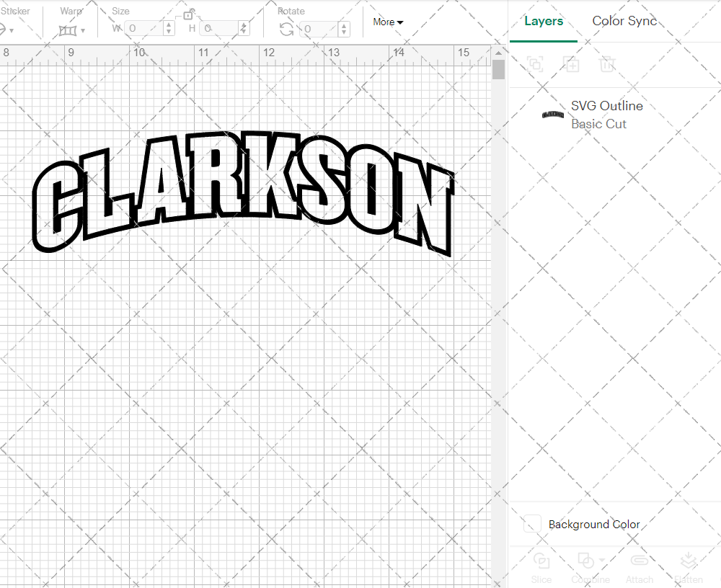The height and width of the screenshot is (588, 721).
Task: Select the SVG Outline Basic Cut layer
Action: tap(606, 115)
